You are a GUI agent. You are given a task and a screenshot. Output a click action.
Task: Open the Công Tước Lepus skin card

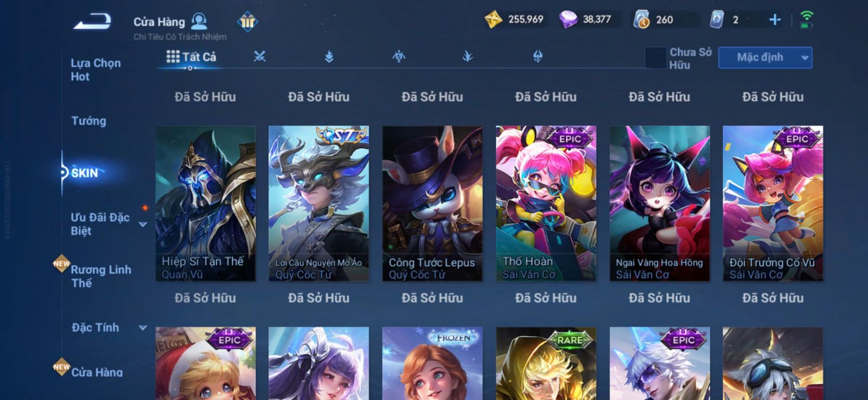[x=432, y=203]
